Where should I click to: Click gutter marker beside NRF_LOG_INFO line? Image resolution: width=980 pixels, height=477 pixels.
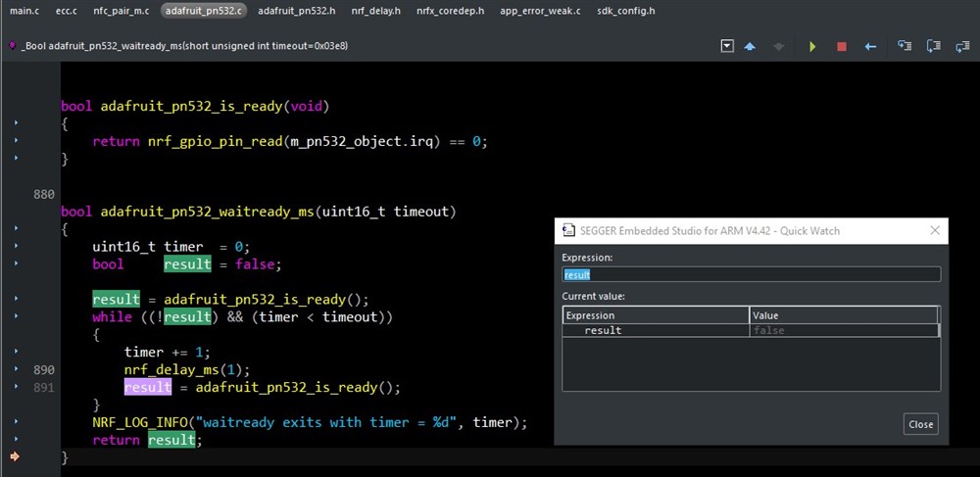(x=15, y=423)
